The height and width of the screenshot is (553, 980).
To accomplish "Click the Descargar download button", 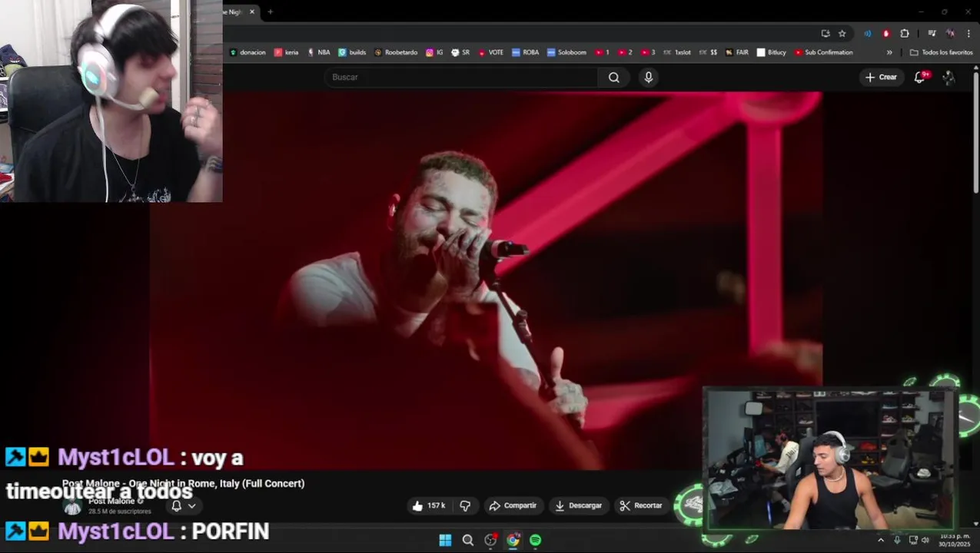I will point(579,505).
